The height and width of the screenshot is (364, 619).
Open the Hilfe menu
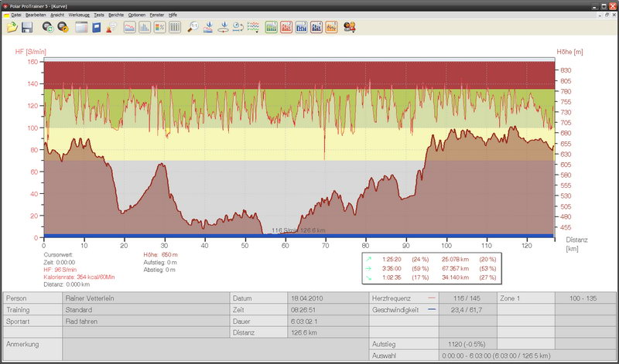(173, 15)
